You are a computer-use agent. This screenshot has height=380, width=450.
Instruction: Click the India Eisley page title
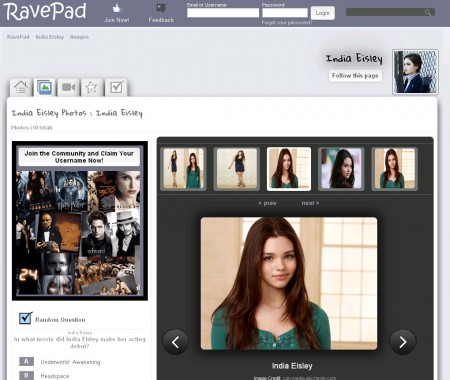(354, 59)
